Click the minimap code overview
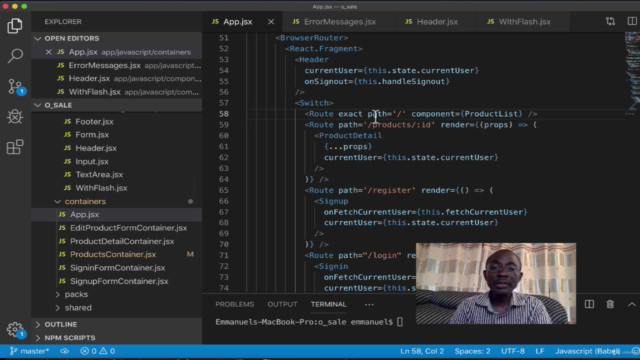640x360 pixels. (x=632, y=73)
